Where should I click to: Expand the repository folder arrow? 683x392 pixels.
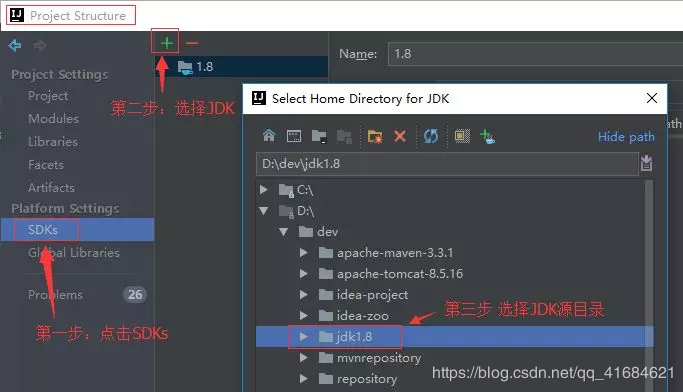pyautogui.click(x=304, y=378)
